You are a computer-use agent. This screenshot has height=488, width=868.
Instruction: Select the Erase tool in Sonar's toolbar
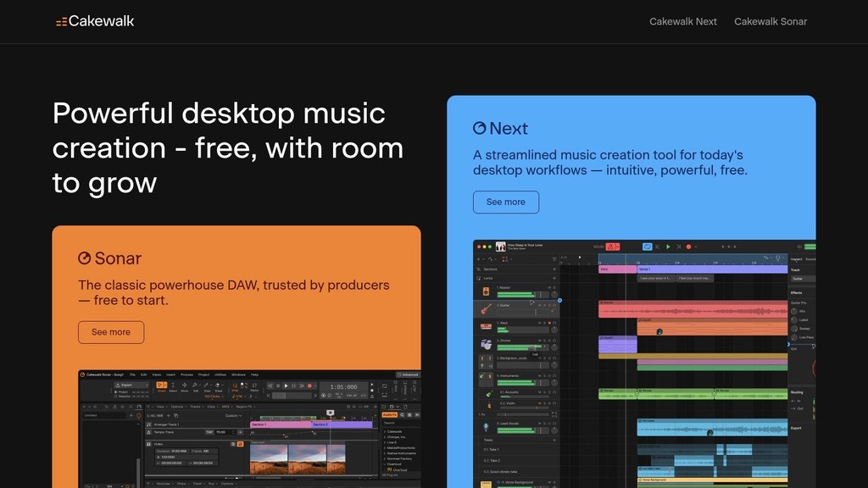pyautogui.click(x=218, y=385)
